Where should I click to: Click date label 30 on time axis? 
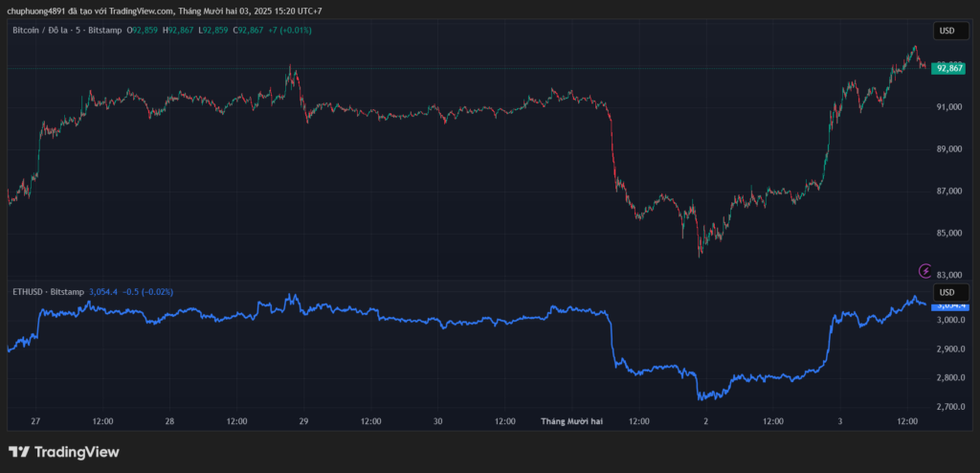[x=437, y=421]
